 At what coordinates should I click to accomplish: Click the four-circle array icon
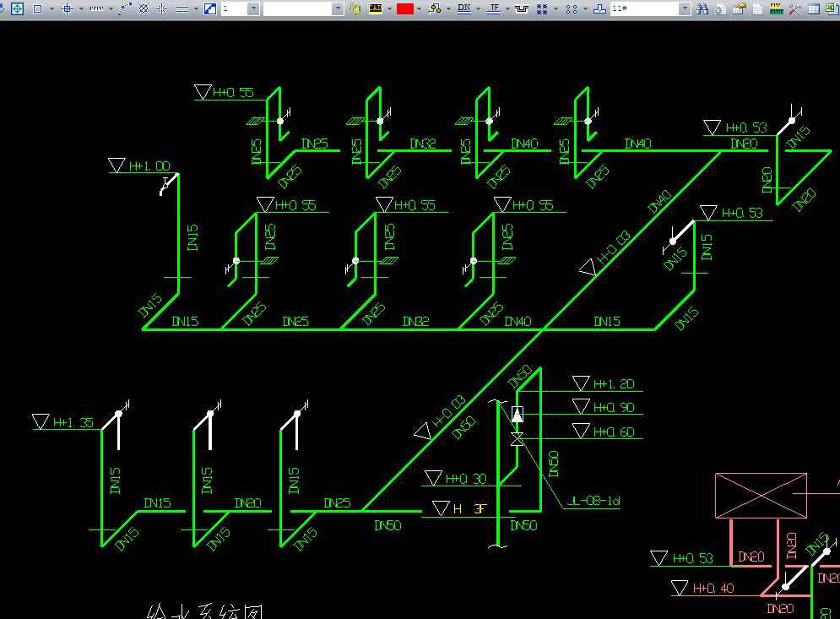[572, 8]
